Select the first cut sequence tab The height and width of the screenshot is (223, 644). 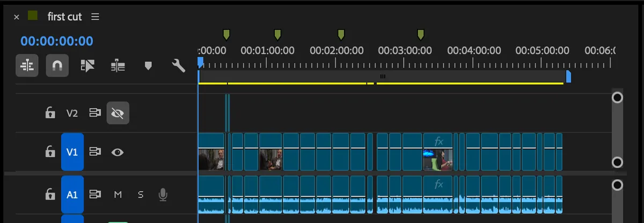(64, 17)
